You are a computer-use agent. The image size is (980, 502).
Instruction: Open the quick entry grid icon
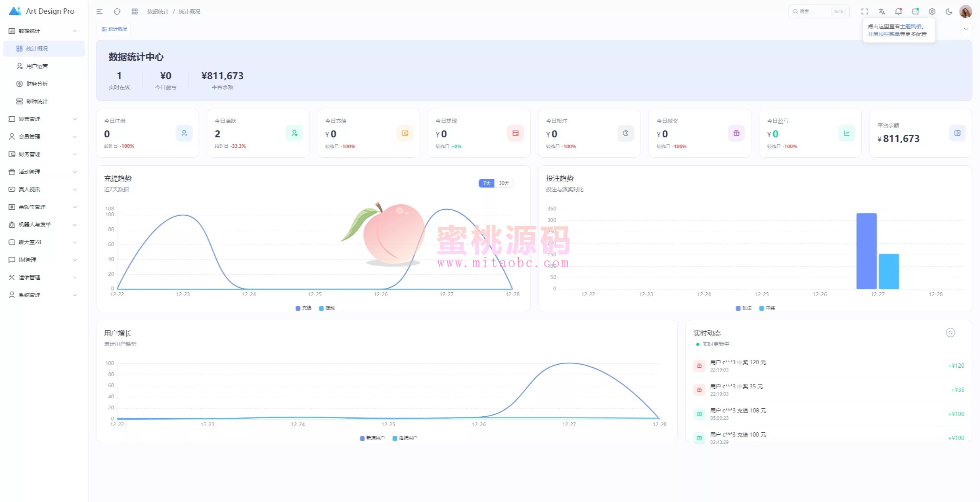[134, 11]
